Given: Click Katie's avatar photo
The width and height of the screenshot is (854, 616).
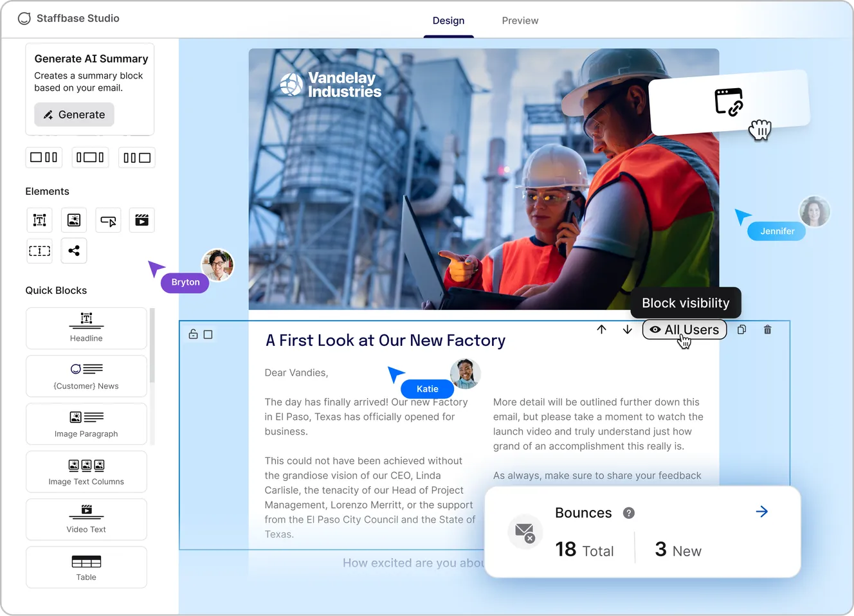Looking at the screenshot, I should tap(465, 374).
